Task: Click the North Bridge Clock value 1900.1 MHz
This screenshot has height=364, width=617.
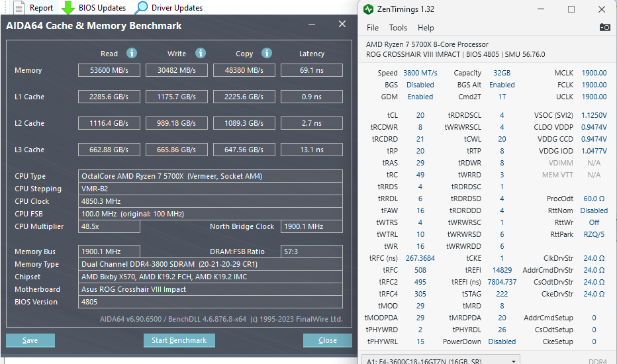Action: pyautogui.click(x=312, y=226)
